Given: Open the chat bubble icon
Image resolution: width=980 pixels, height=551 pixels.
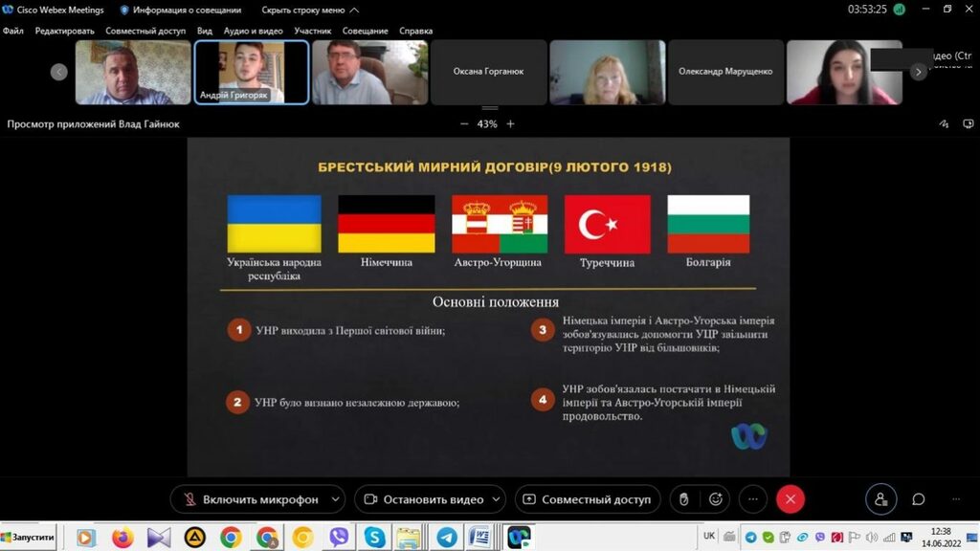Looking at the screenshot, I should click(918, 499).
